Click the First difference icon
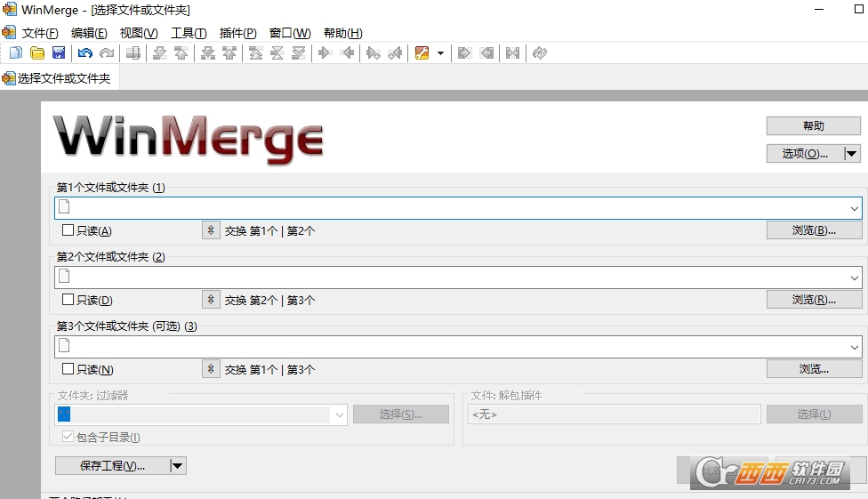 (256, 53)
